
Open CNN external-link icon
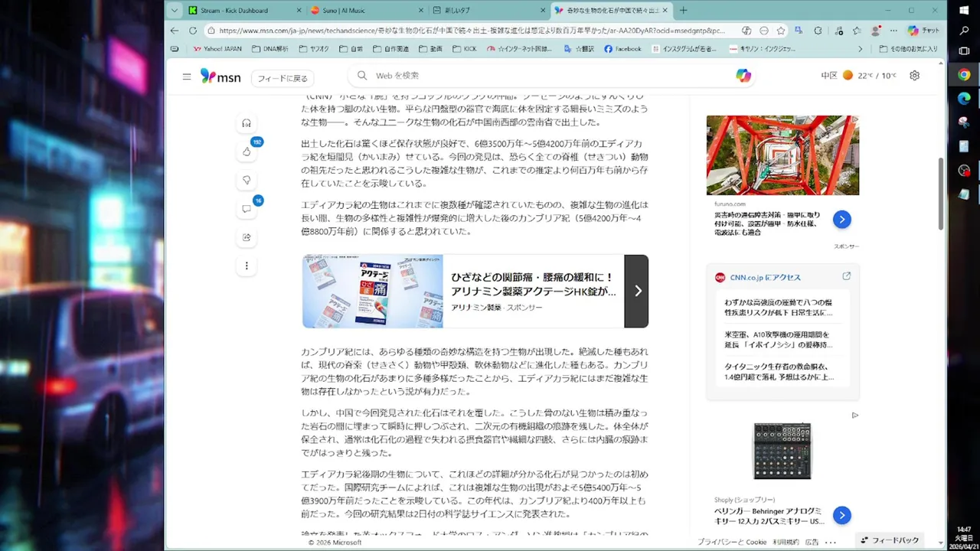pyautogui.click(x=846, y=277)
